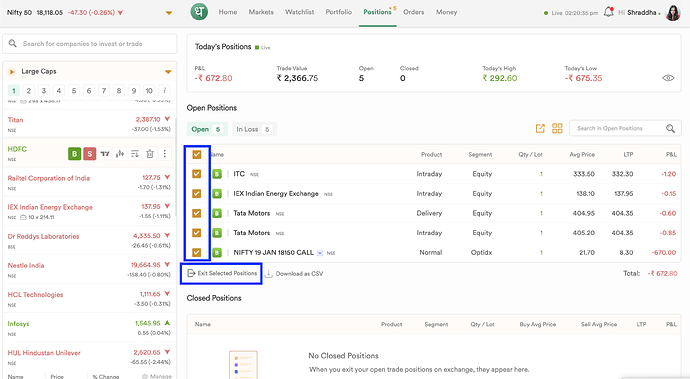The height and width of the screenshot is (379, 690).
Task: Switch to grid view of positions
Action: 557,128
